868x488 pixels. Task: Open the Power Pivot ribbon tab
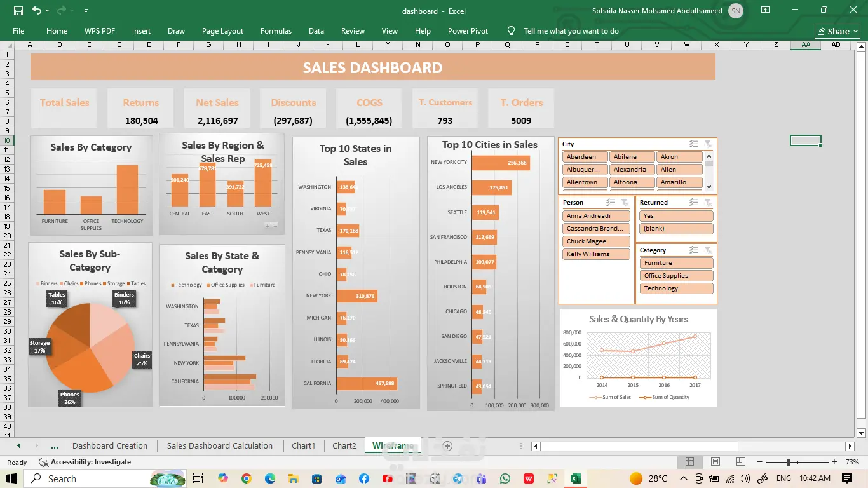click(x=468, y=30)
